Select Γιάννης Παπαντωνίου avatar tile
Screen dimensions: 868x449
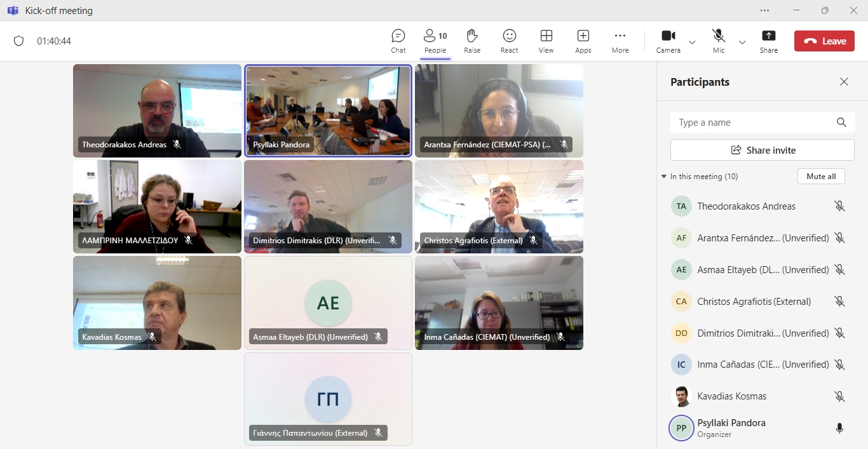328,399
